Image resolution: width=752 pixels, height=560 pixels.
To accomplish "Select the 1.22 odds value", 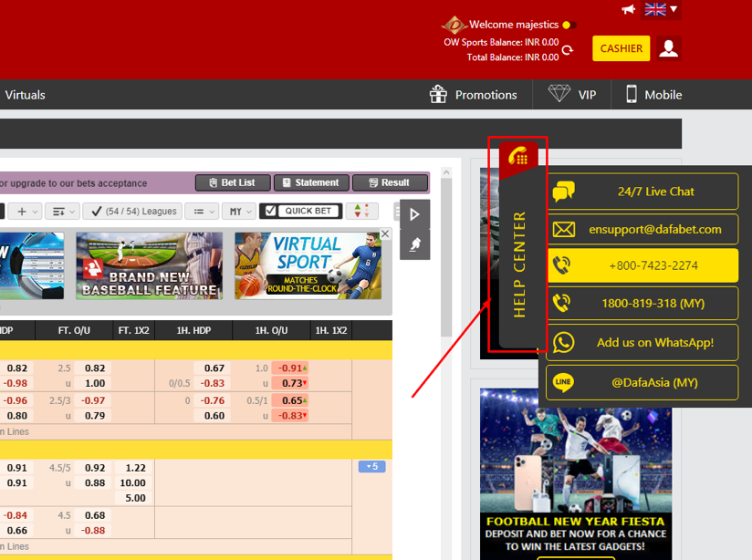I will tap(135, 468).
